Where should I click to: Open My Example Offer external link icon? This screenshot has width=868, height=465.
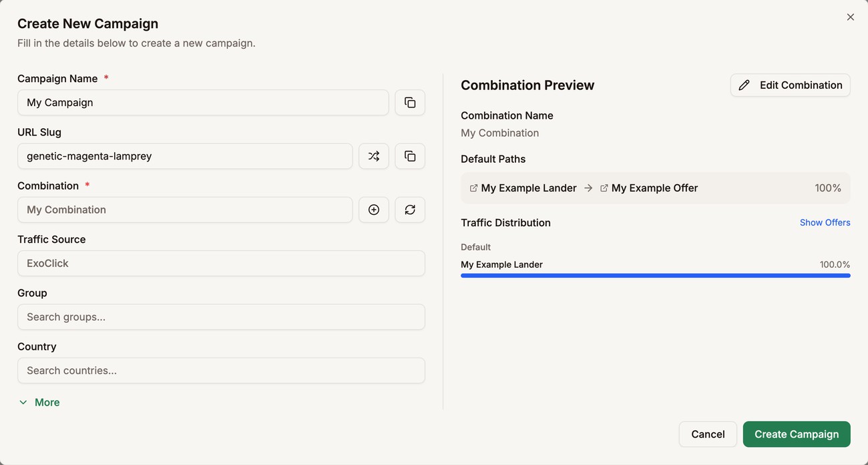tap(604, 188)
